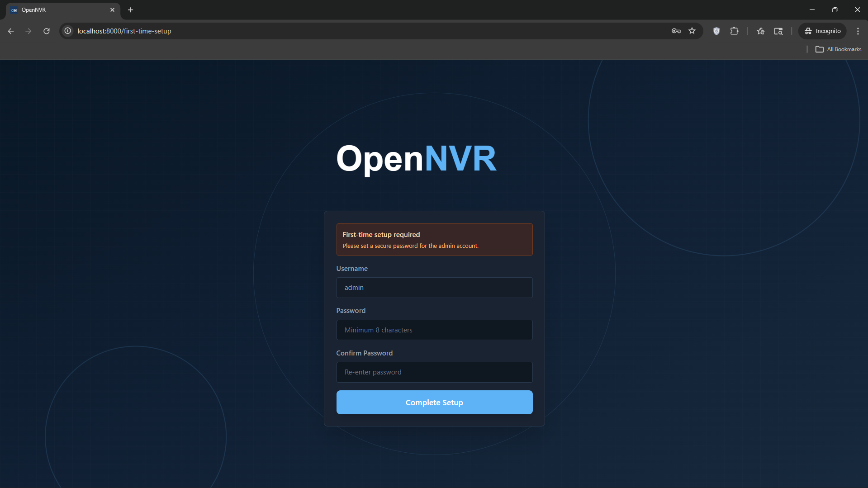The height and width of the screenshot is (488, 868).
Task: Close the browser window
Action: pos(857,10)
